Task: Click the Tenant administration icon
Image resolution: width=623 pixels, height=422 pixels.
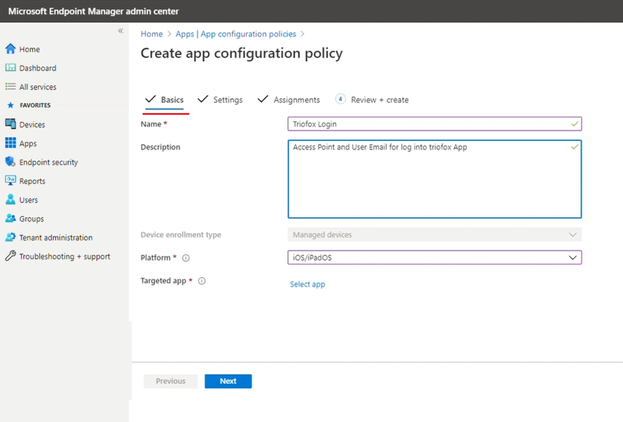Action: coord(11,237)
